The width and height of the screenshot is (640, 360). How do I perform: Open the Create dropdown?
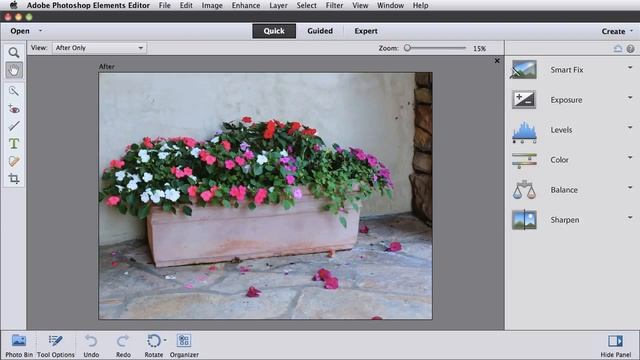pyautogui.click(x=617, y=31)
